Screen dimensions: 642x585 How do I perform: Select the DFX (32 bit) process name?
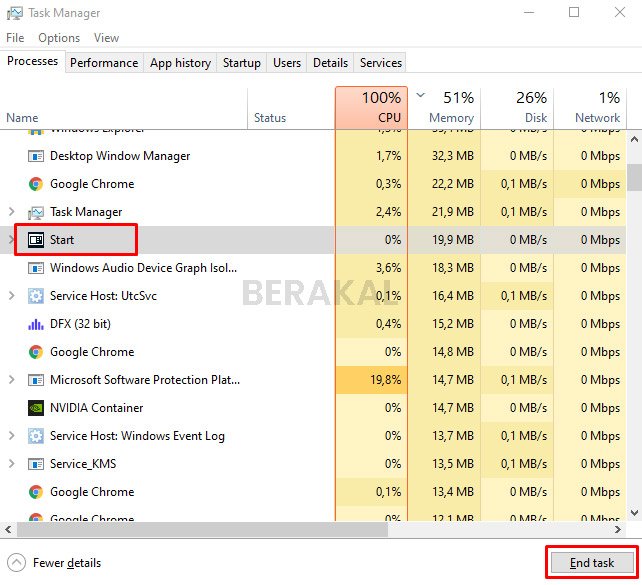click(80, 324)
